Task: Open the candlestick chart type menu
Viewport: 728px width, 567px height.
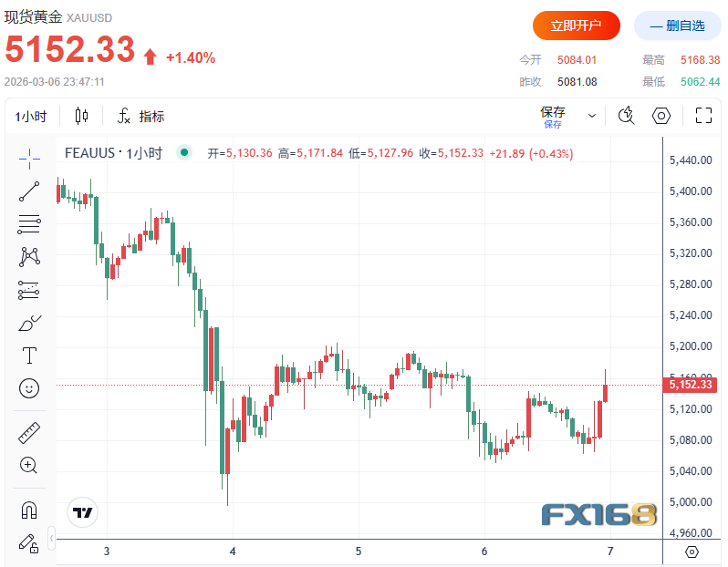Action: click(x=82, y=116)
